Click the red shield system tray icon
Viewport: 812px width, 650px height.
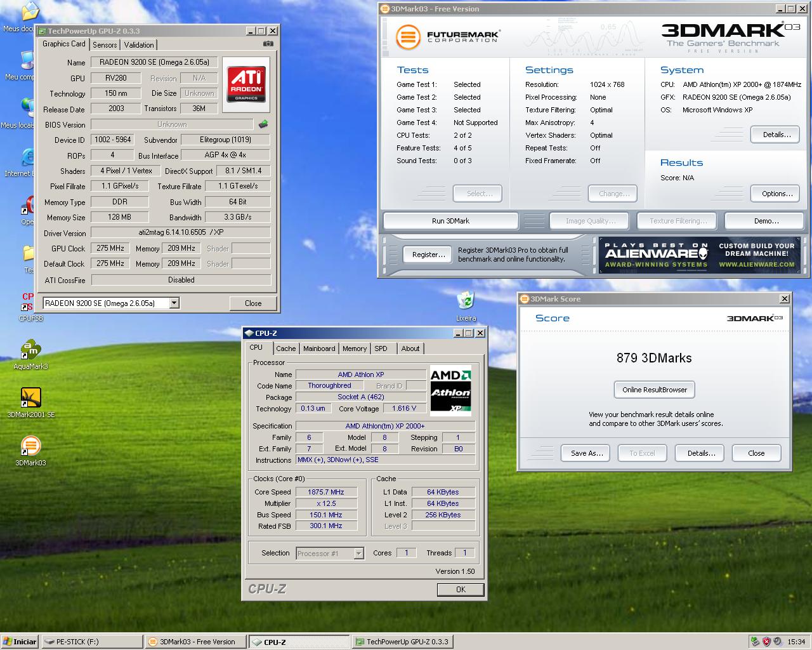766,642
